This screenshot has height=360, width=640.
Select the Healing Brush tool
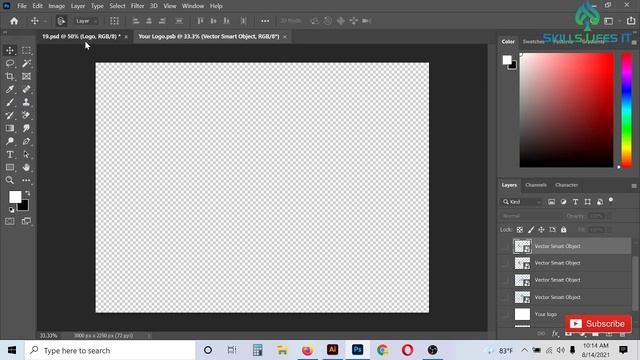[x=26, y=89]
